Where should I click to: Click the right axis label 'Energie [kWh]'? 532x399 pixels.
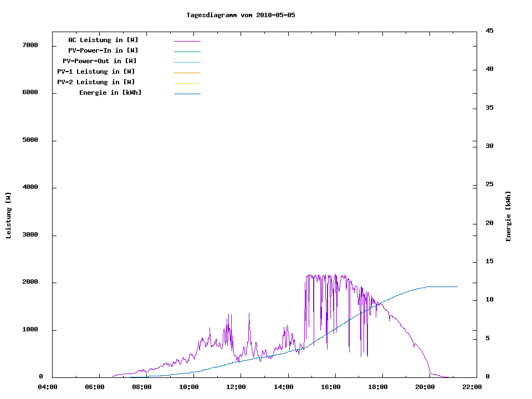click(x=508, y=216)
